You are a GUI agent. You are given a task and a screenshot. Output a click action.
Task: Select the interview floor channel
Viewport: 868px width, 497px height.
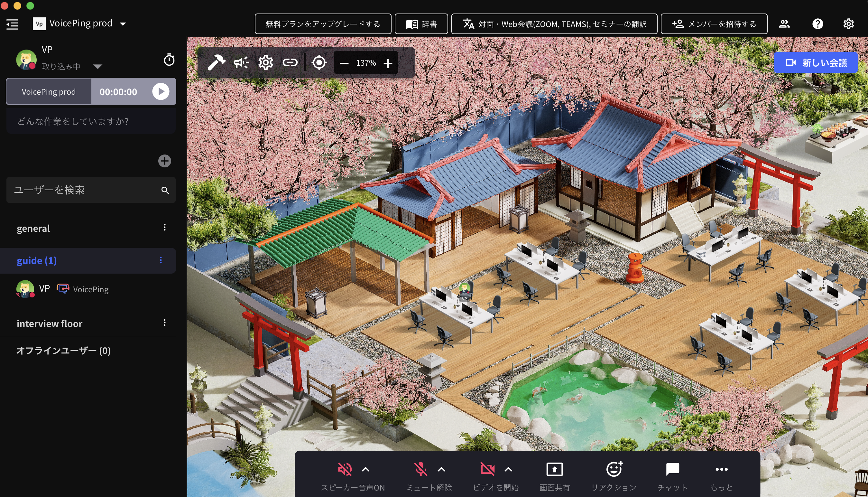pyautogui.click(x=50, y=323)
